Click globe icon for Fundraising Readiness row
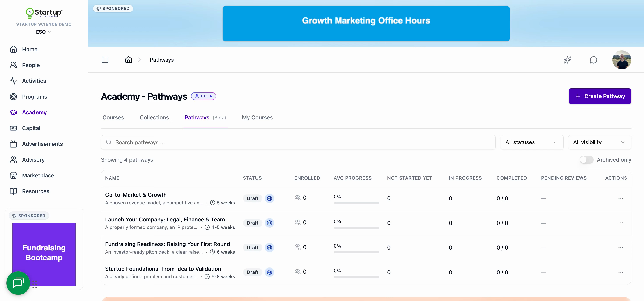The image size is (644, 301). click(x=269, y=248)
